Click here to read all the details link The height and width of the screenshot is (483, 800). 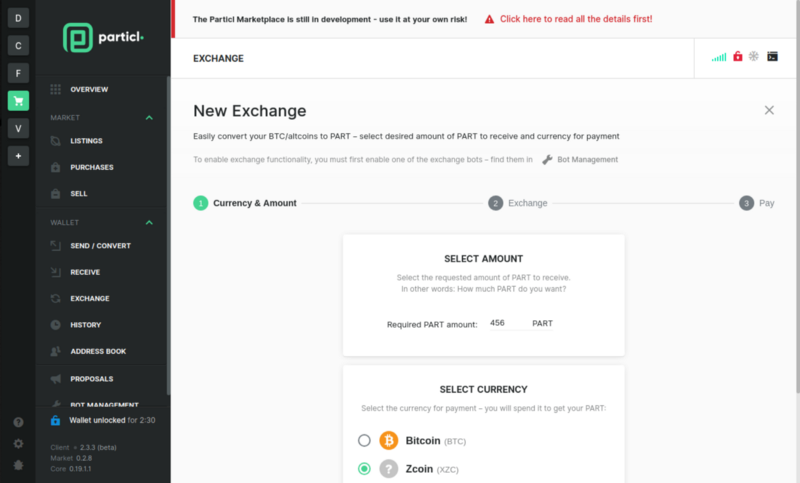tap(576, 19)
